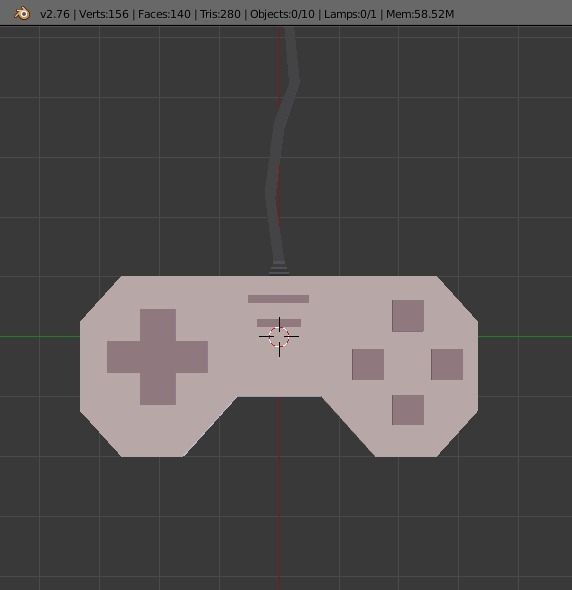Click the Objects:0/10 statistic
Image resolution: width=572 pixels, height=590 pixels.
pyautogui.click(x=282, y=14)
